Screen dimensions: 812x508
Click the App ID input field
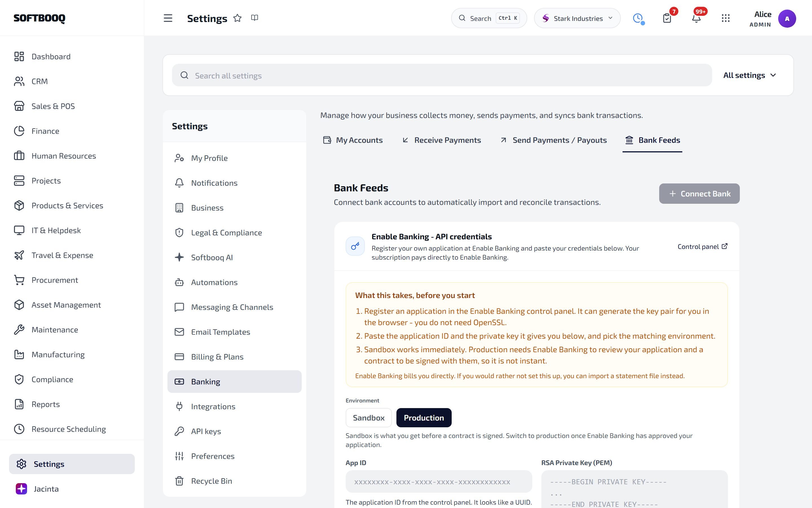(438, 481)
